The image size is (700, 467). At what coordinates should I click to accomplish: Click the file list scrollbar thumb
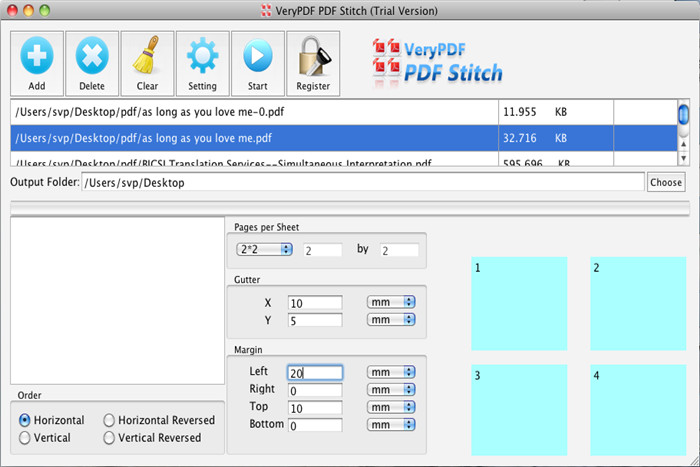[683, 115]
